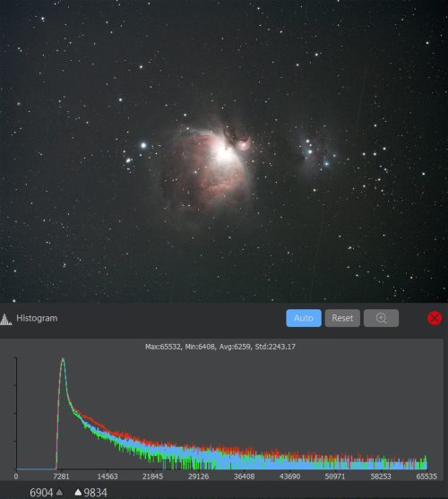Click the 36408 axis label

245,477
